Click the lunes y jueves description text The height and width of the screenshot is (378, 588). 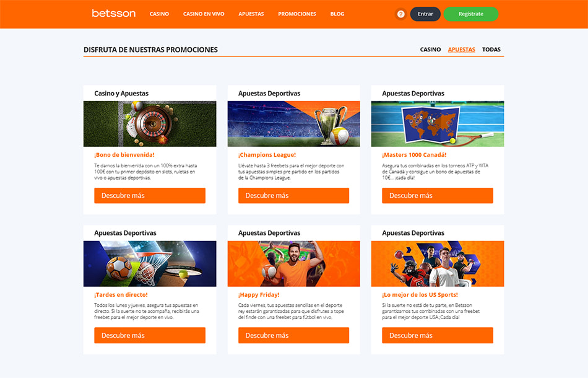pos(147,311)
